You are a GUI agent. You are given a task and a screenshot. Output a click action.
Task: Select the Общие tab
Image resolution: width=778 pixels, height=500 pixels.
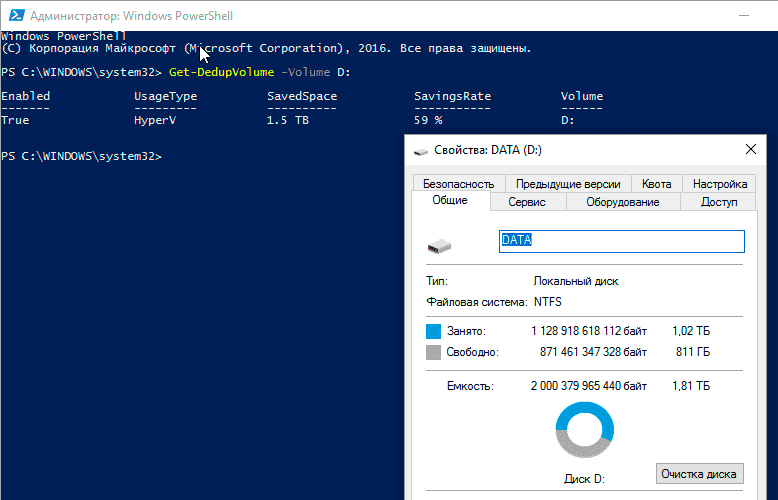coord(450,201)
